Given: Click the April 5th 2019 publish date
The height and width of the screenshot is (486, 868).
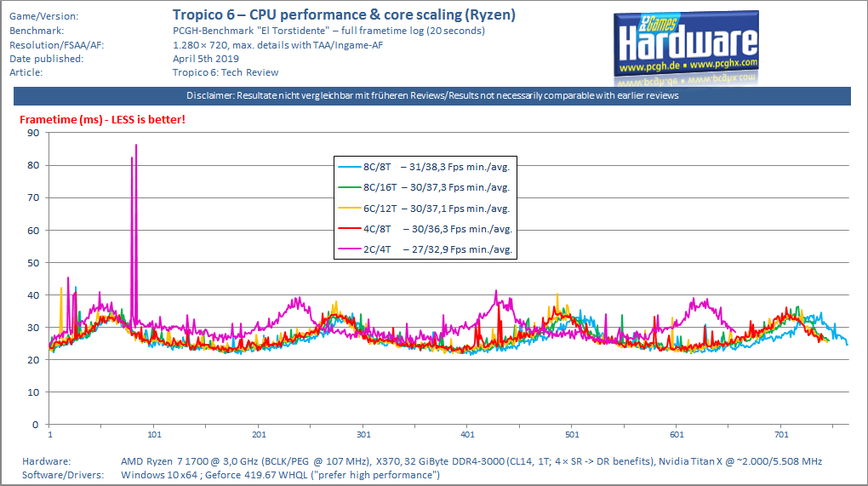Looking at the screenshot, I should tap(205, 59).
